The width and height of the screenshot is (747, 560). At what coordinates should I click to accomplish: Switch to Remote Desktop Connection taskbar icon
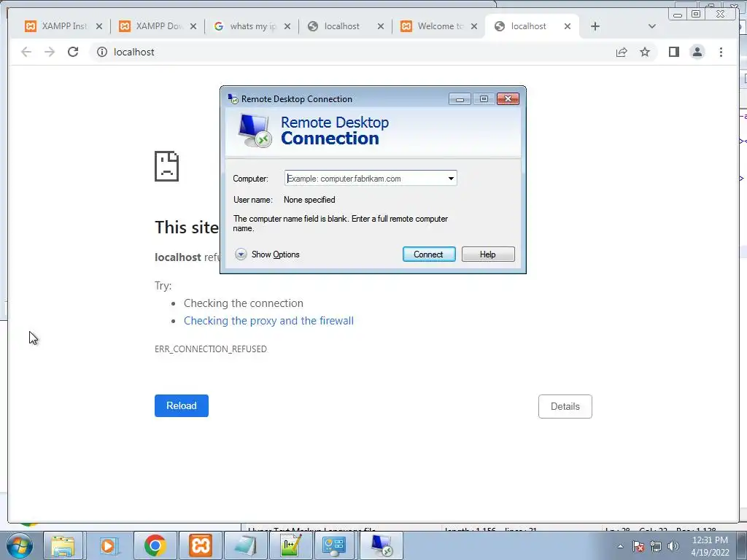tap(381, 545)
